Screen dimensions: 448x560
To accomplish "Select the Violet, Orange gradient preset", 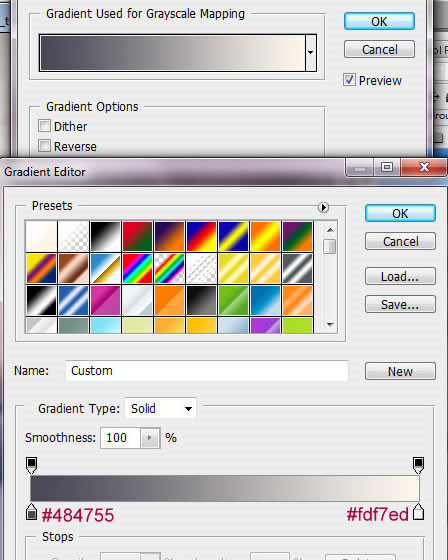I will click(x=169, y=236).
